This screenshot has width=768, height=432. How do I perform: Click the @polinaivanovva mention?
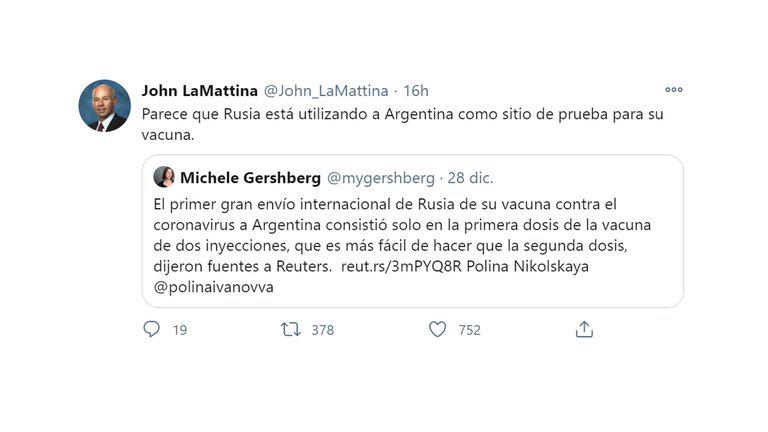pyautogui.click(x=214, y=287)
